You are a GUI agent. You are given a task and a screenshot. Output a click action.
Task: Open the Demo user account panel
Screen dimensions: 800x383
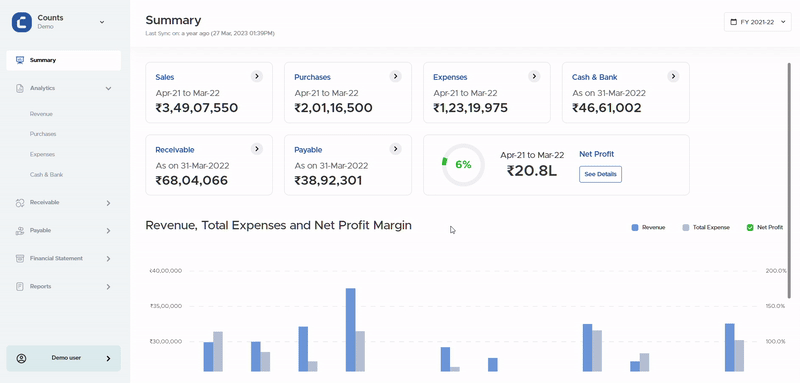click(64, 359)
